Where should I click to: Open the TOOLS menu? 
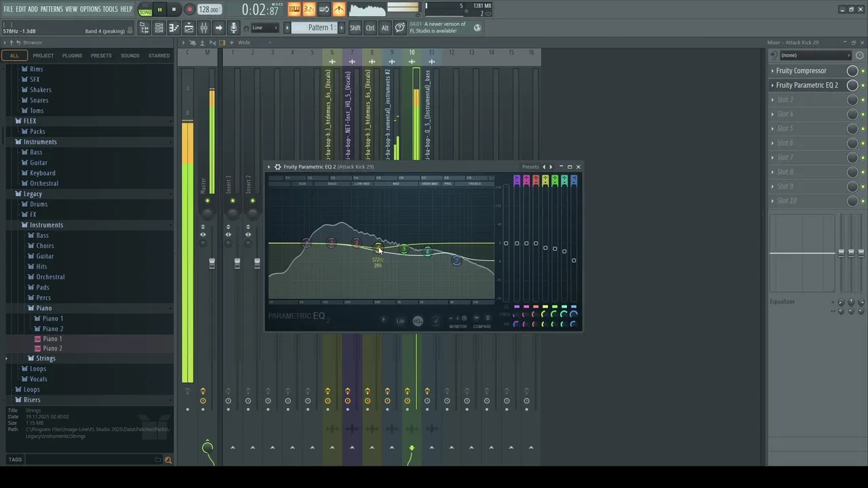click(x=111, y=9)
